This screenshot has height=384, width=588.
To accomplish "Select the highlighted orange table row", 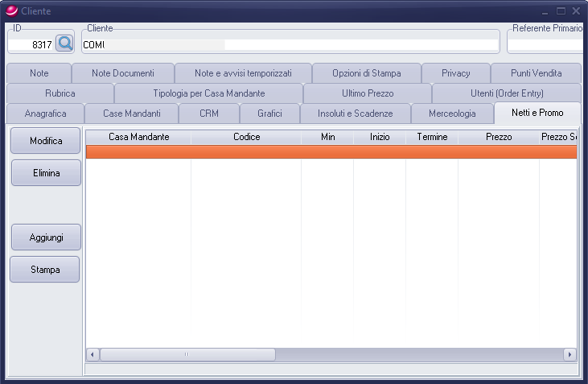I will tap(331, 151).
